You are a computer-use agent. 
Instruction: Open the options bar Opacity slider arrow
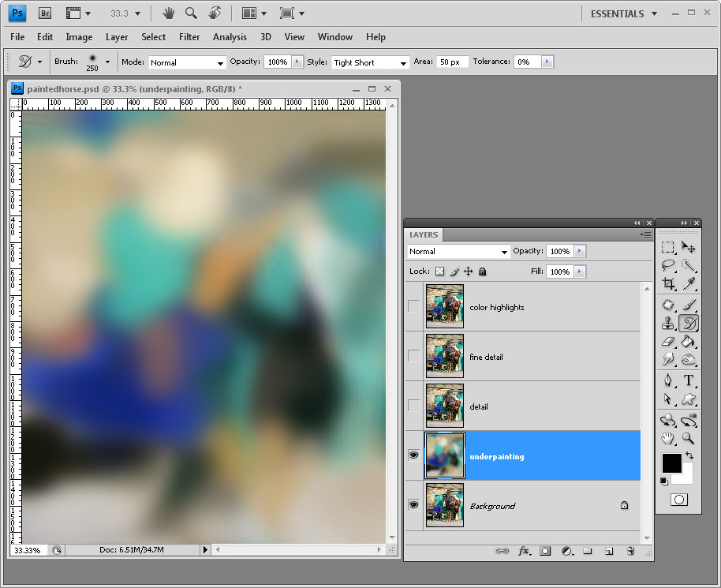click(x=297, y=62)
